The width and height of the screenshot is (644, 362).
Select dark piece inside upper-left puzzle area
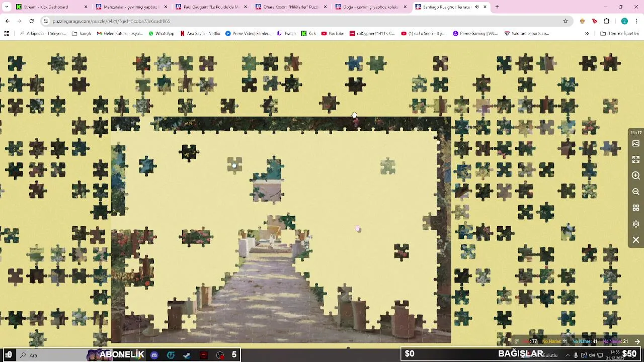click(190, 152)
